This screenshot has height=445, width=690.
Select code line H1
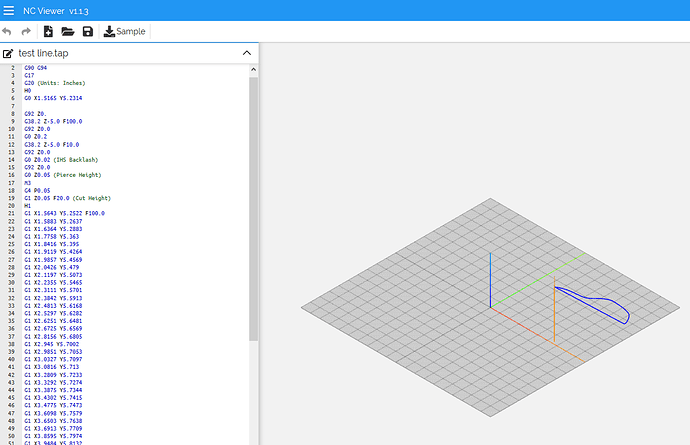tap(28, 206)
